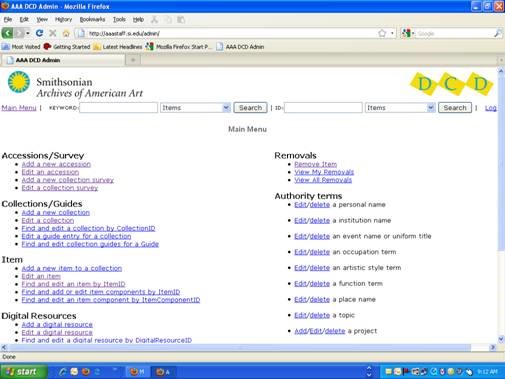Launch Firefox from the quick launch bar
This screenshot has height=379, width=505.
86,371
